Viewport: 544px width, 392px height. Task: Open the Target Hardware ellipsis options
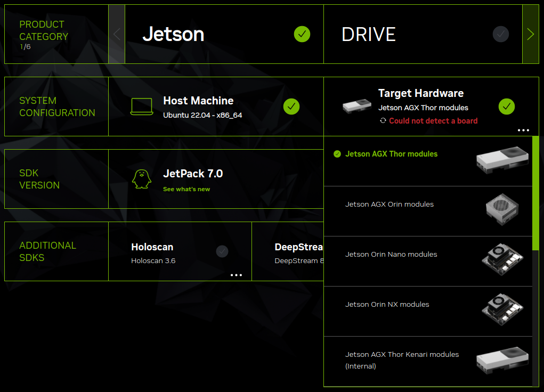pyautogui.click(x=523, y=130)
